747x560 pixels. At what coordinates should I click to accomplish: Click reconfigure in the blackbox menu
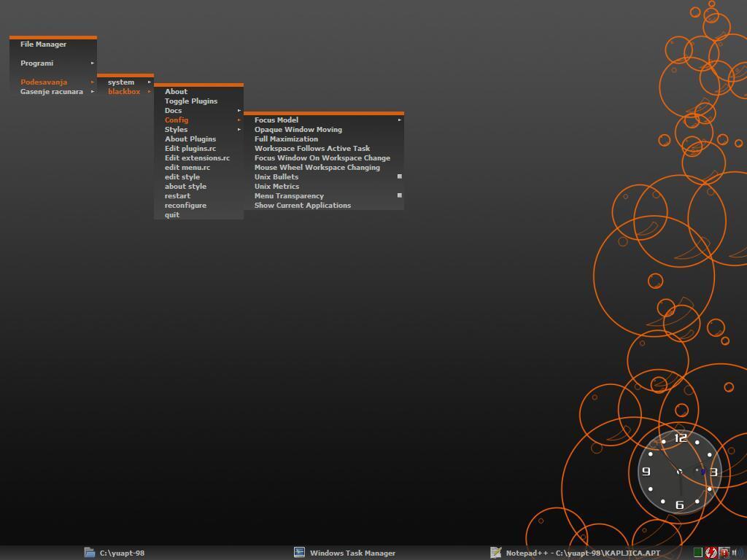point(185,206)
